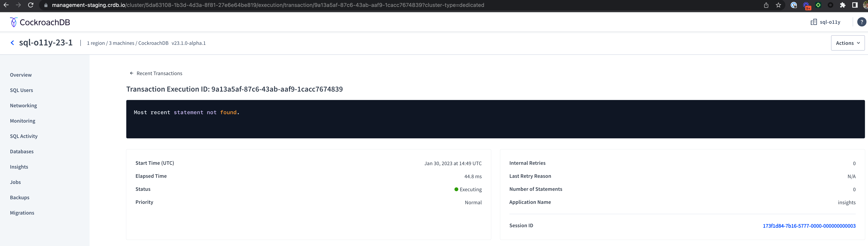Viewport: 868px width, 246px height.
Task: Open Insights in the sidebar
Action: click(x=19, y=167)
